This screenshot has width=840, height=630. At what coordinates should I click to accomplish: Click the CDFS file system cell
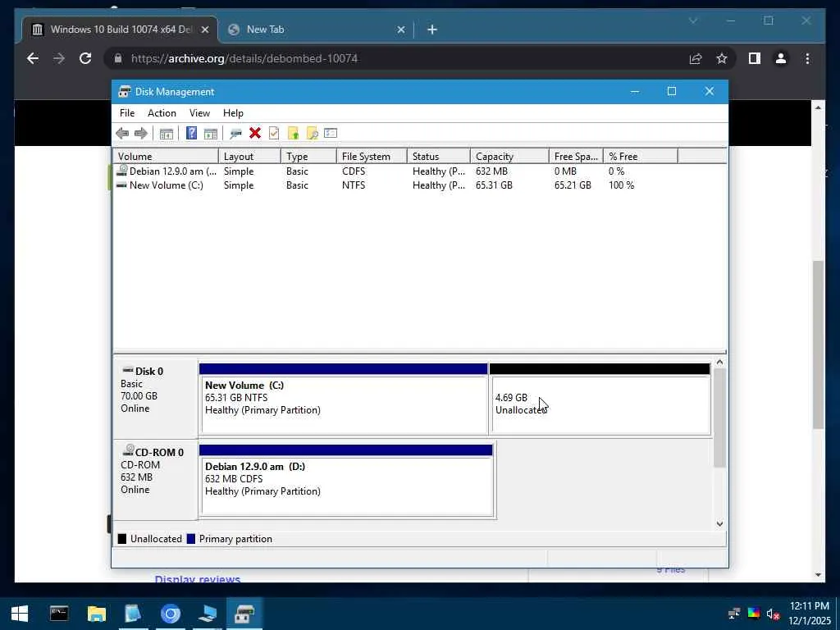(x=354, y=171)
